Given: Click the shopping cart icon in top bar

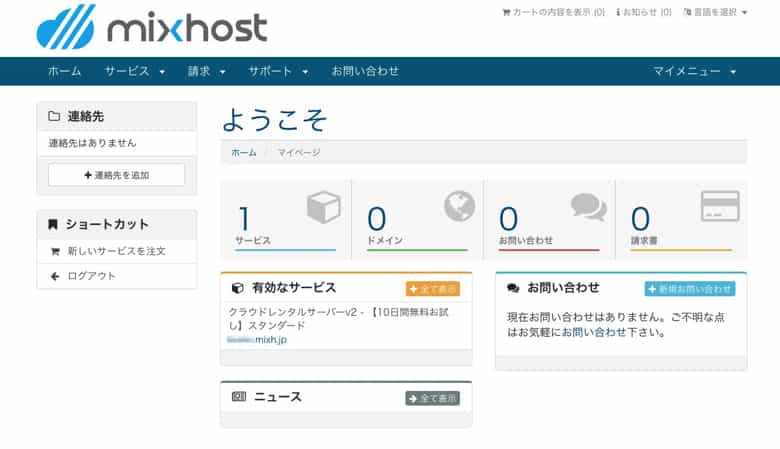Looking at the screenshot, I should click(506, 12).
